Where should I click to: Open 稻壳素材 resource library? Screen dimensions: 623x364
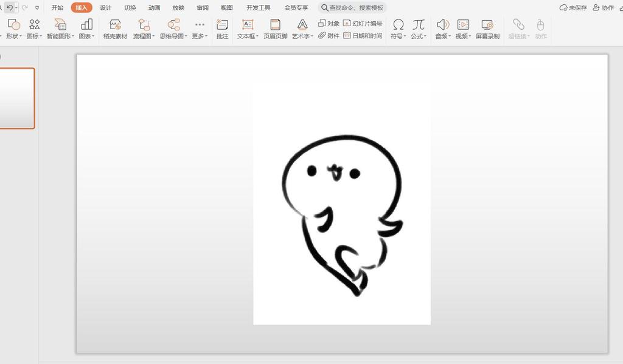(115, 28)
